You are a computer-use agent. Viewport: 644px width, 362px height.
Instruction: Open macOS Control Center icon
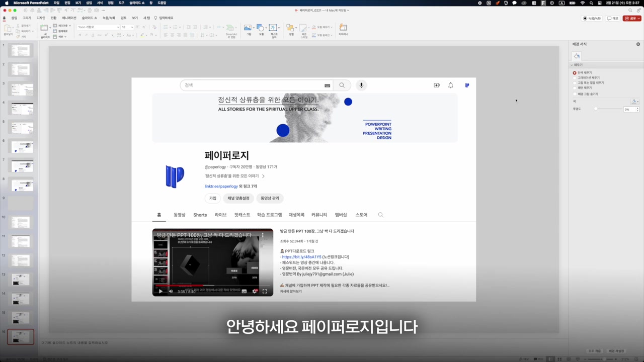[x=600, y=3]
